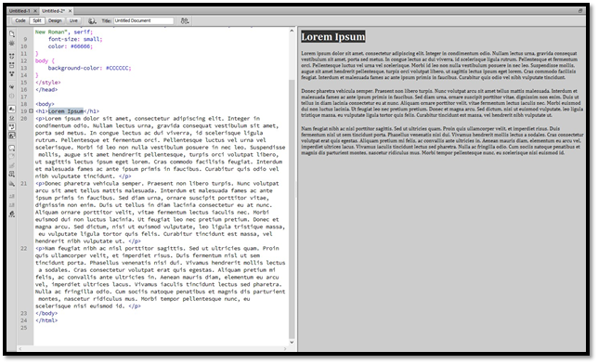The width and height of the screenshot is (598, 364).
Task: Switch to Design view
Action: click(55, 20)
